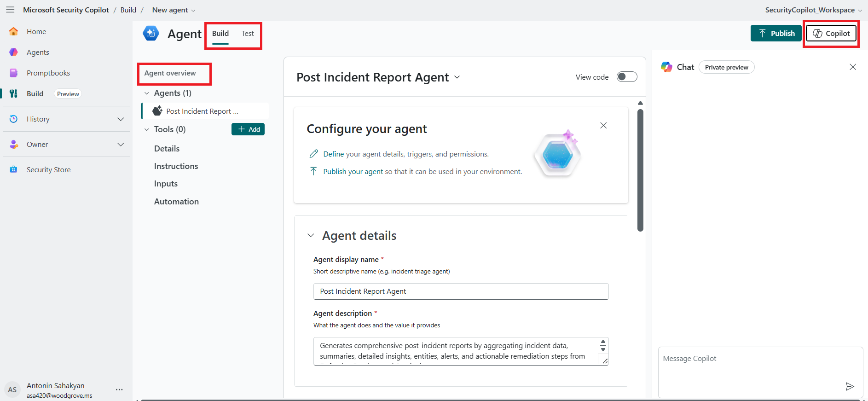Expand the Owner section
Image resolution: width=868 pixels, height=401 pixels.
click(121, 145)
